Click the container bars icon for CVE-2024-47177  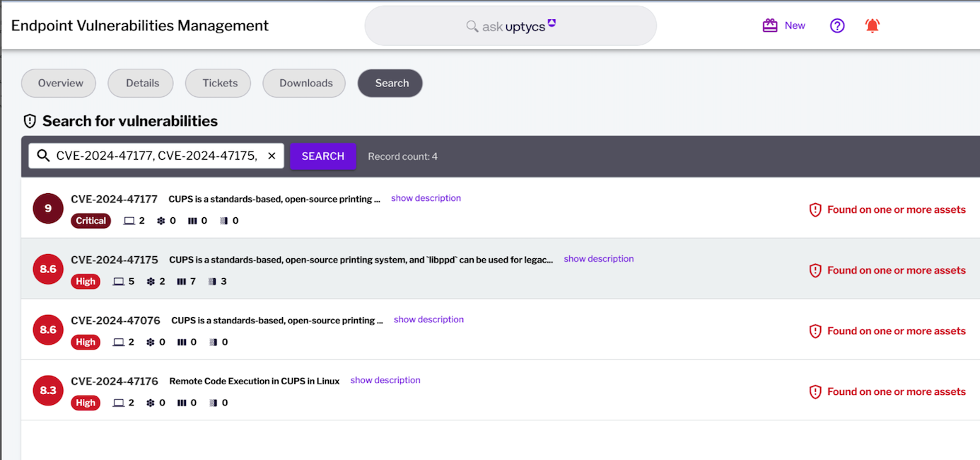click(x=192, y=221)
